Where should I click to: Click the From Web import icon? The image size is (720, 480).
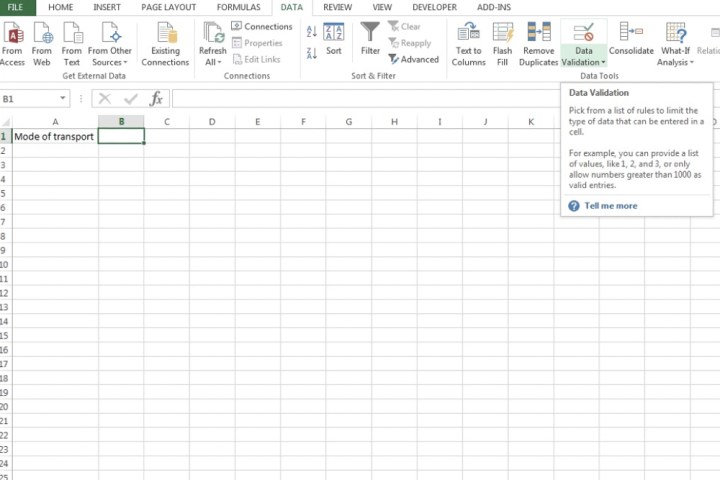point(41,34)
